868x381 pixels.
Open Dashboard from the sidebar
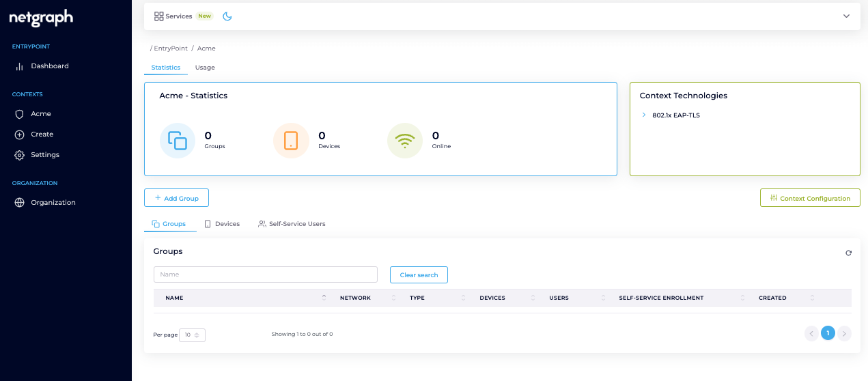coord(49,66)
